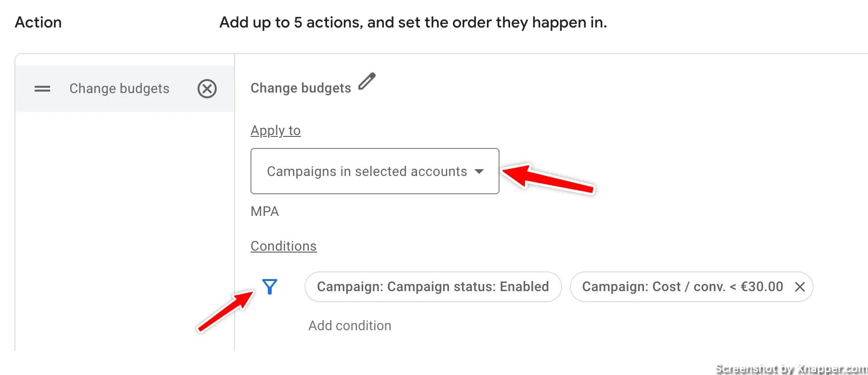Click the dropdown arrow for Apply to
This screenshot has width=868, height=375.
[479, 172]
